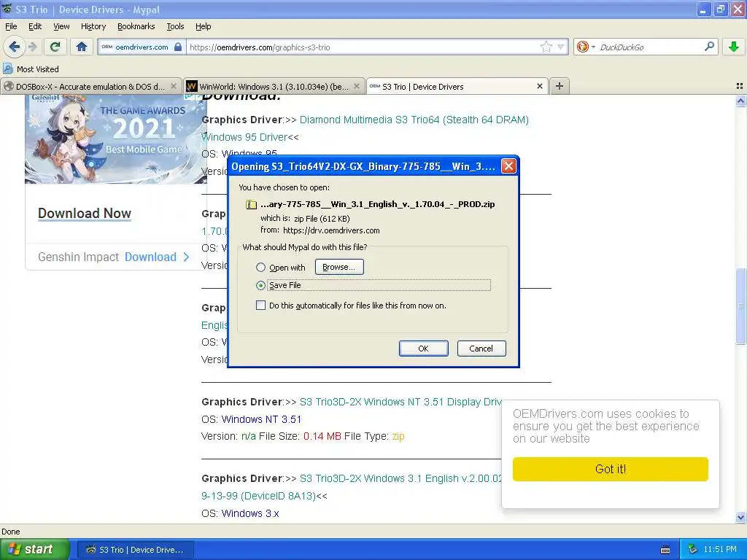
Task: Close the WinWorld tab
Action: (x=356, y=86)
